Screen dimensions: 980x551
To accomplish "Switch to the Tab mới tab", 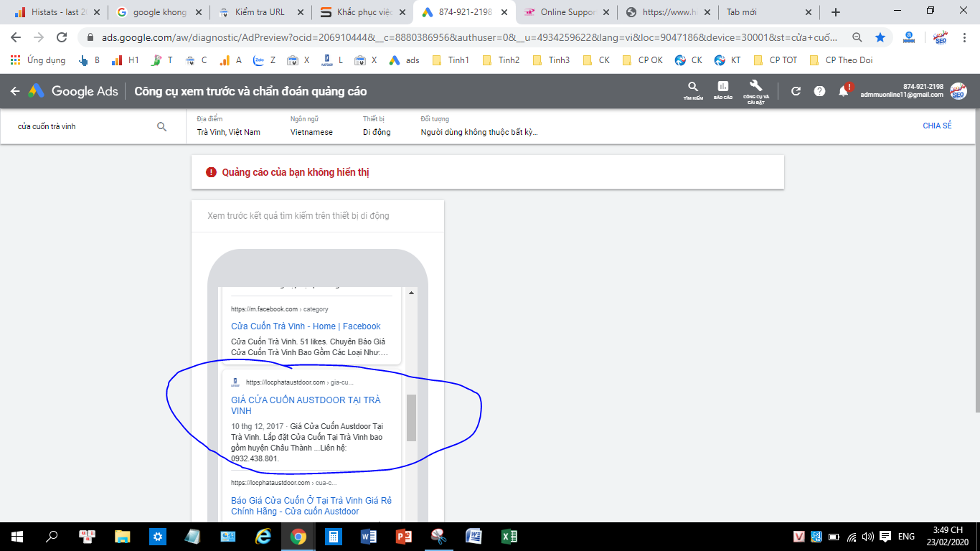I will 771,12.
